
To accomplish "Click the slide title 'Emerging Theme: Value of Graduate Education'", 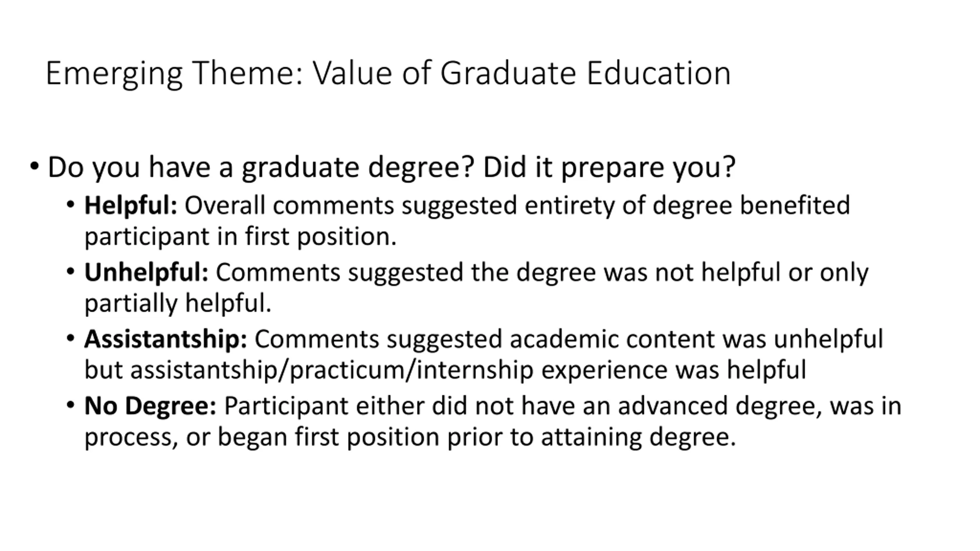I will pos(388,73).
